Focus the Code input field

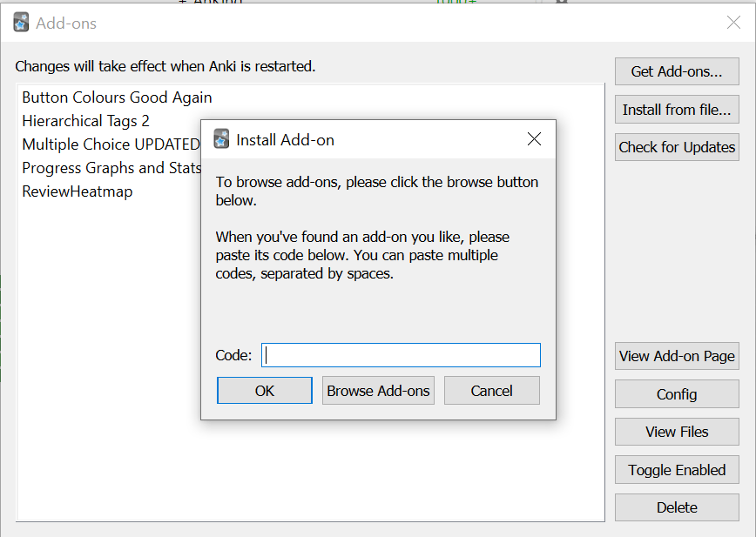pyautogui.click(x=401, y=355)
